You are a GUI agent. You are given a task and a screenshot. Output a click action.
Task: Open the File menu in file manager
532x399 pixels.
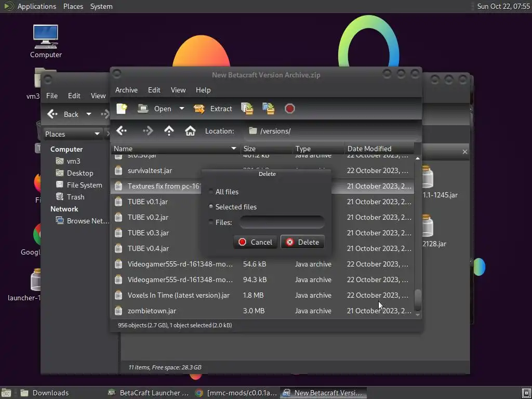52,96
